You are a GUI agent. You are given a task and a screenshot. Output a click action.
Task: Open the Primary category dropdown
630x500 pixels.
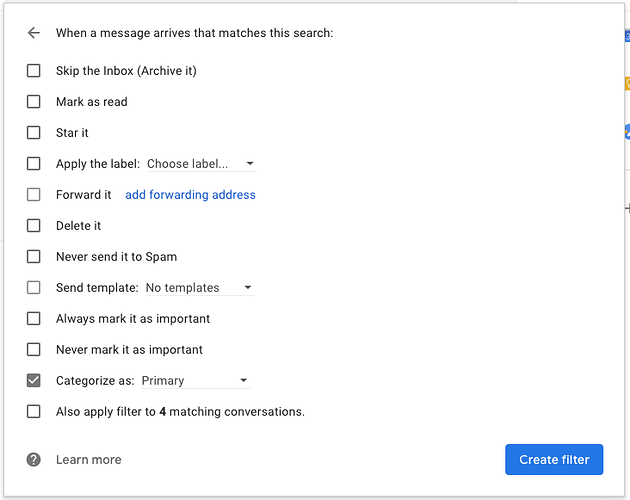point(195,381)
